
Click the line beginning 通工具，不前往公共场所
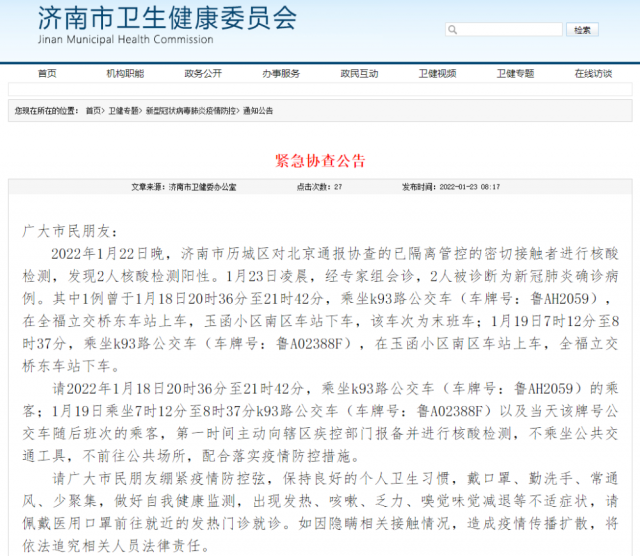tap(191, 456)
